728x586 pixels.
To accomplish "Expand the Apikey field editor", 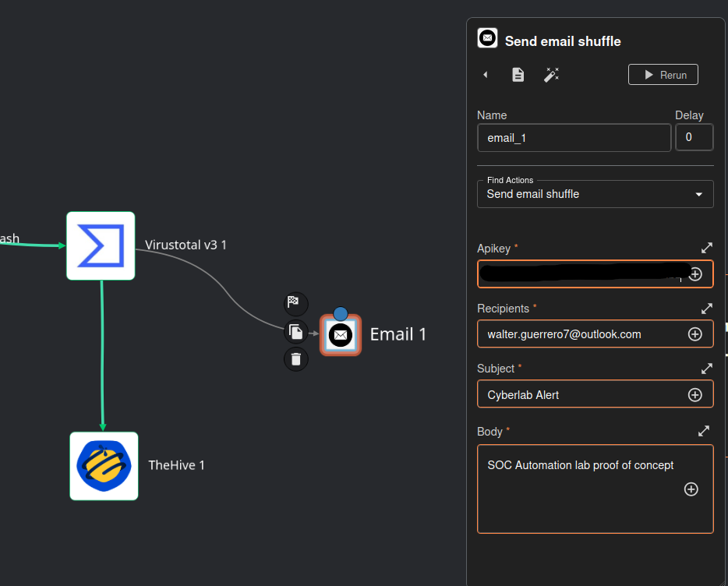I will [x=706, y=248].
